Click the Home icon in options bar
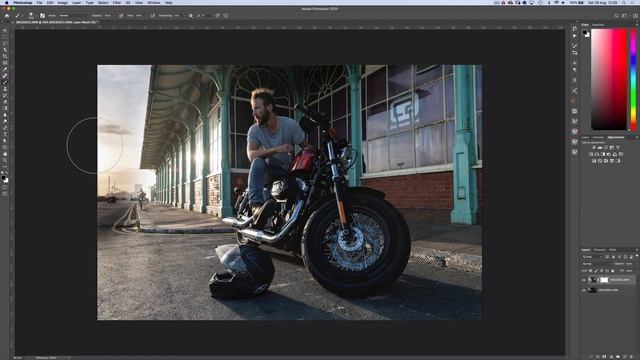 tap(7, 16)
